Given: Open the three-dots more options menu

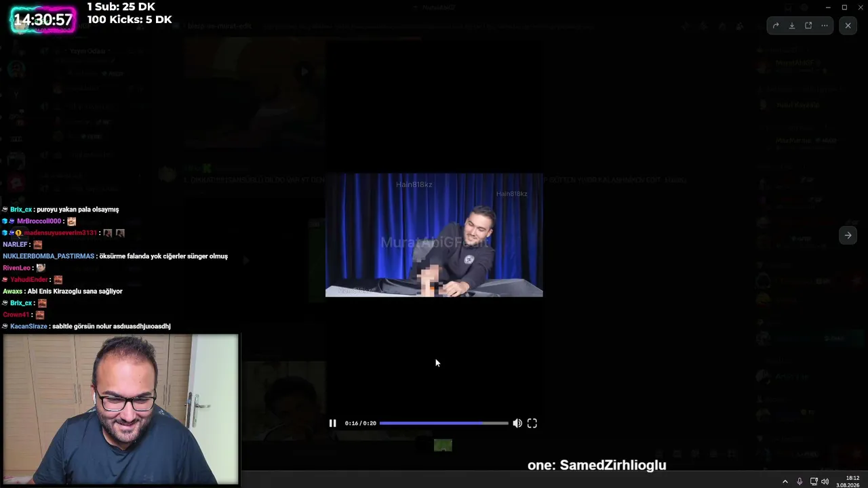Looking at the screenshot, I should click(825, 26).
